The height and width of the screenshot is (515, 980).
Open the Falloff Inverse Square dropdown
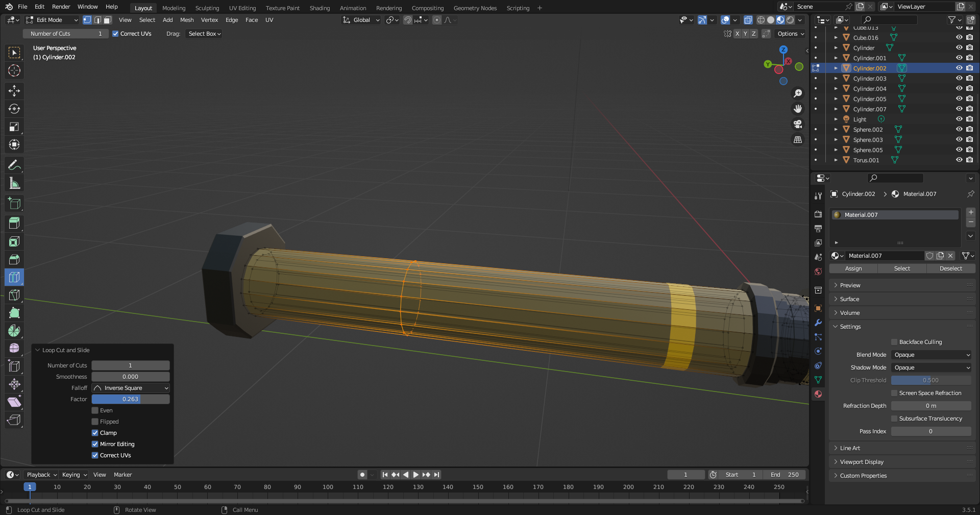[x=131, y=388]
